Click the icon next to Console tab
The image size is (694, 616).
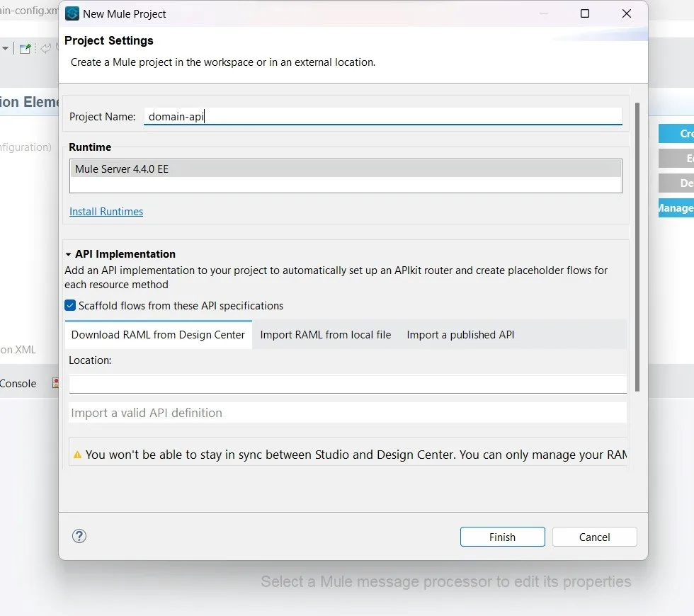(x=55, y=383)
